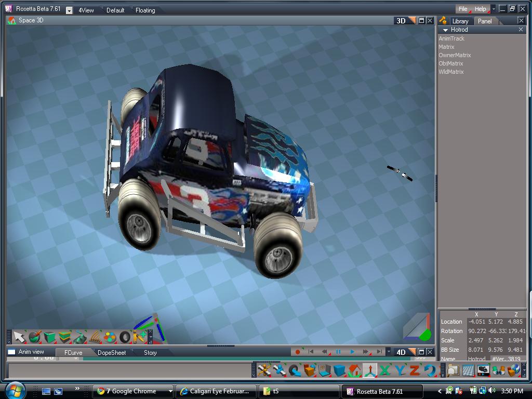Click the tire-shaped torus primitive icon

pyautogui.click(x=125, y=337)
